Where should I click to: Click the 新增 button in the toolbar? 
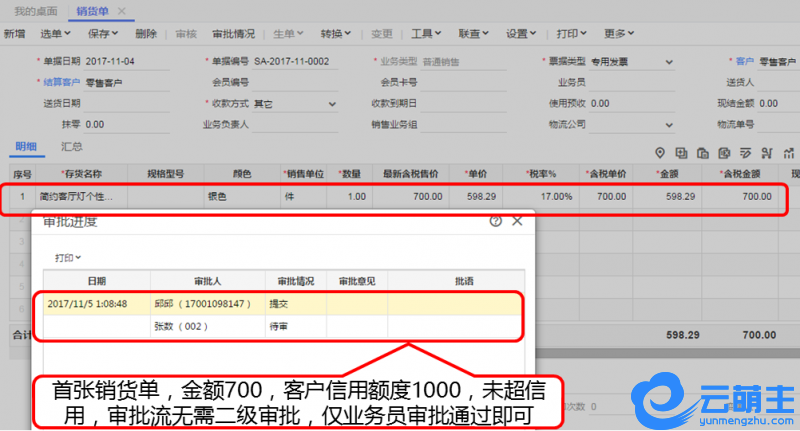14,33
